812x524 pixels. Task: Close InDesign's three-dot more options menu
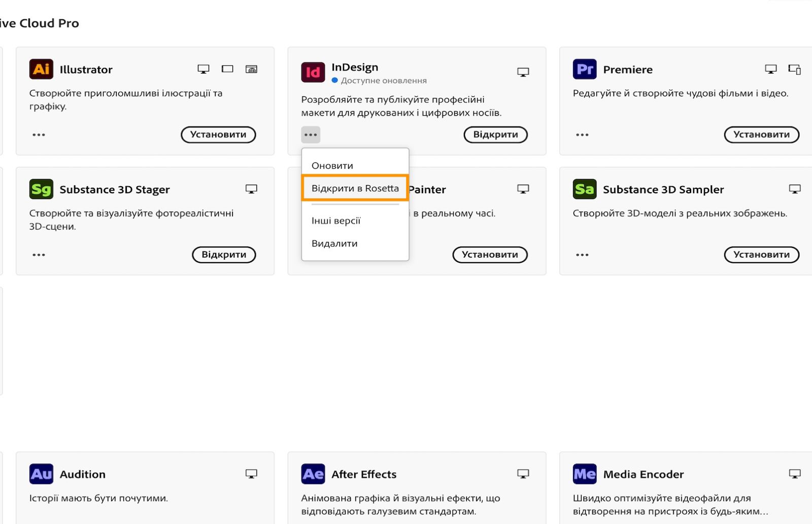click(311, 134)
